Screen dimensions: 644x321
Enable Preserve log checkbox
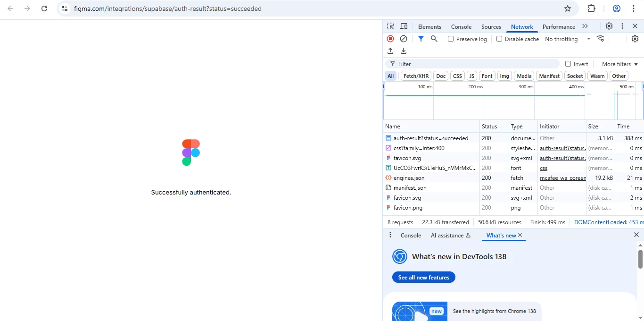[x=451, y=39]
